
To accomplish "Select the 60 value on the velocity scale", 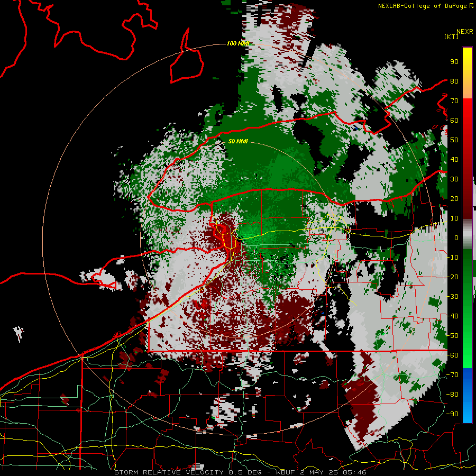I will (454, 120).
